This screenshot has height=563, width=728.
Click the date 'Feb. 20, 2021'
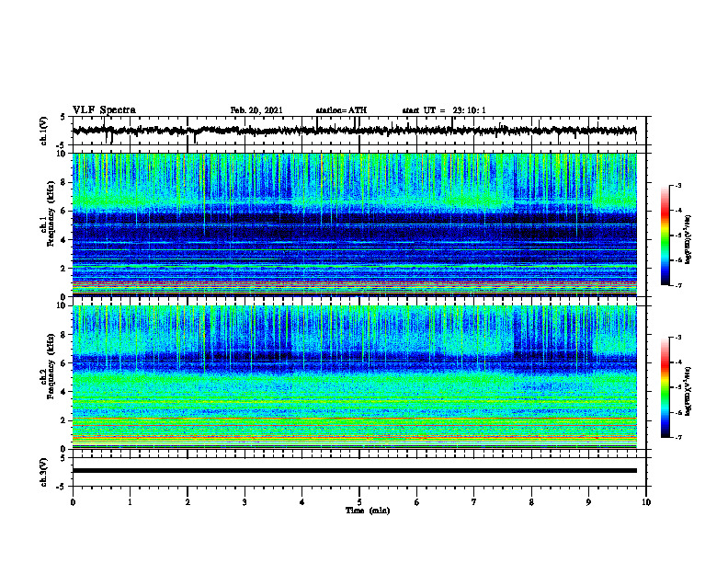(x=256, y=110)
